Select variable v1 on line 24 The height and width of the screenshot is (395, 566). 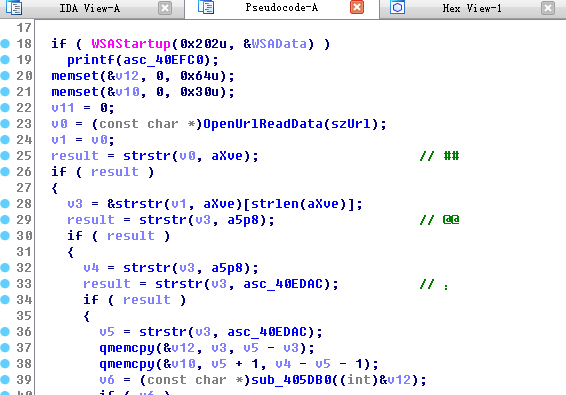pos(59,140)
